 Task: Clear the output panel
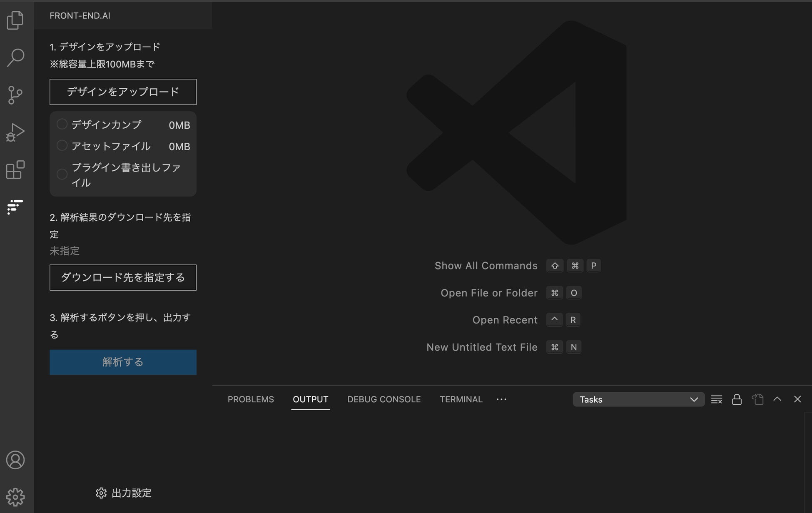click(x=716, y=399)
